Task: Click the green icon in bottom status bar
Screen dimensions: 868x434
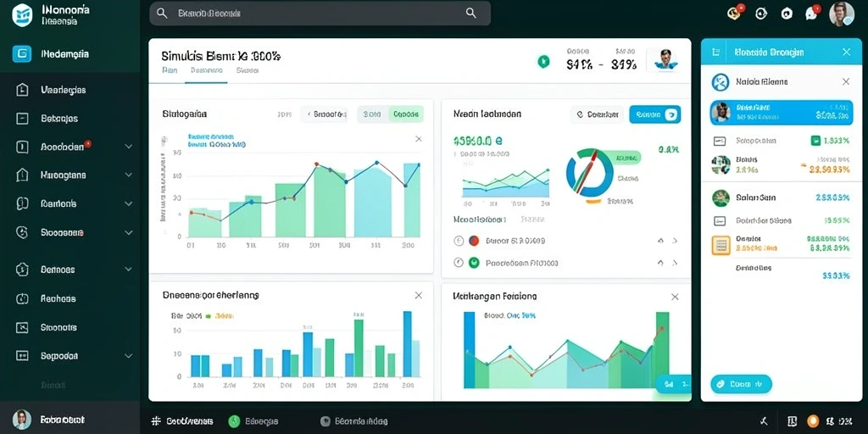Action: coord(234,421)
